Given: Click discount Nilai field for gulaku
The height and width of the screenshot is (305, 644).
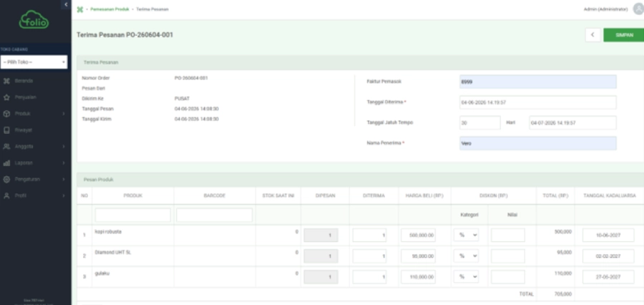Looking at the screenshot, I should [507, 276].
